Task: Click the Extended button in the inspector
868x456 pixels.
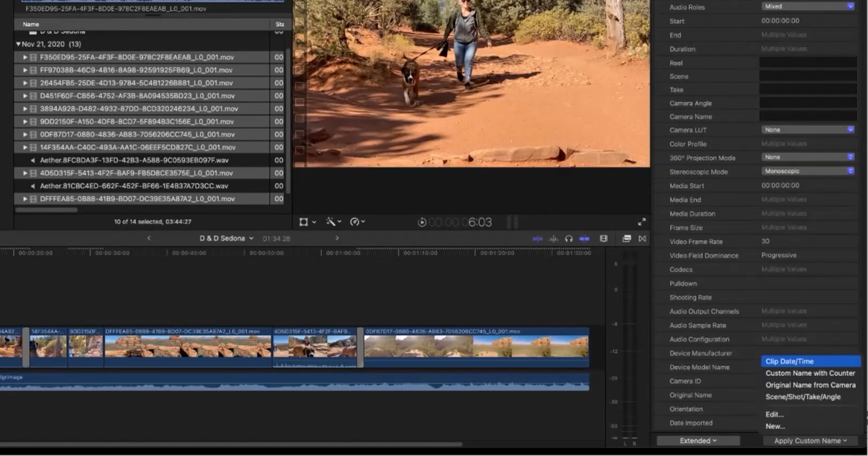Action: (x=698, y=440)
